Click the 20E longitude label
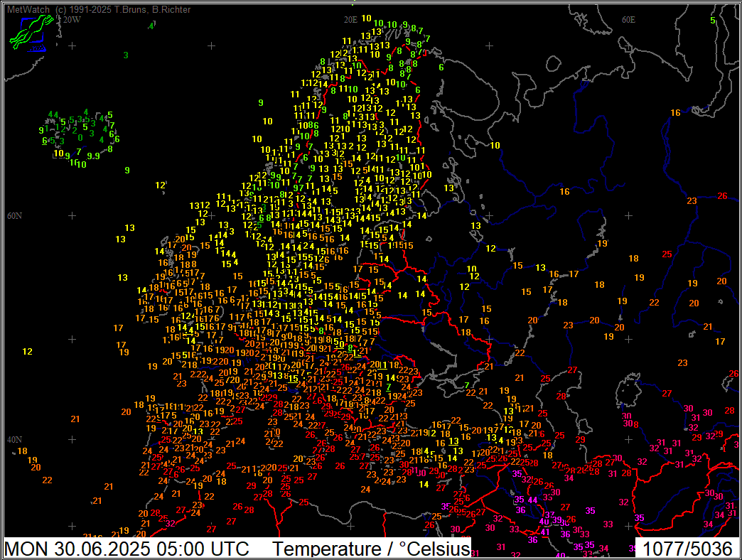742x560 pixels. point(350,20)
